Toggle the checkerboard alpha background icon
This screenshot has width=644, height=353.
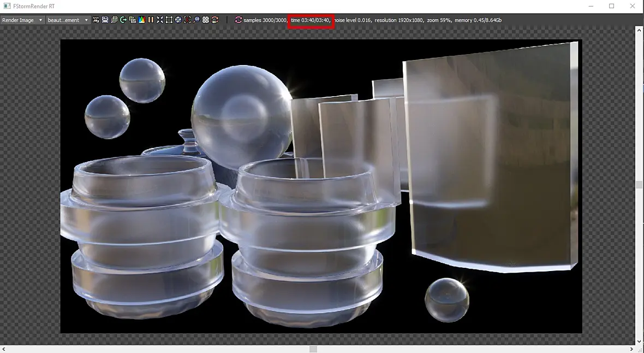coord(206,20)
